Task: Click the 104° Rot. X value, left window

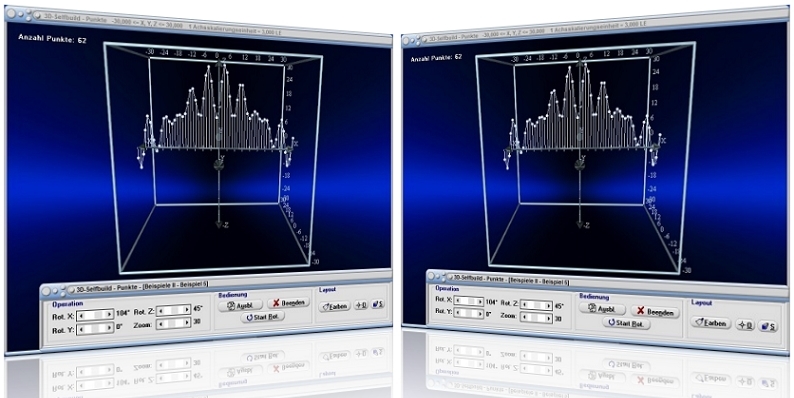Action: point(123,313)
